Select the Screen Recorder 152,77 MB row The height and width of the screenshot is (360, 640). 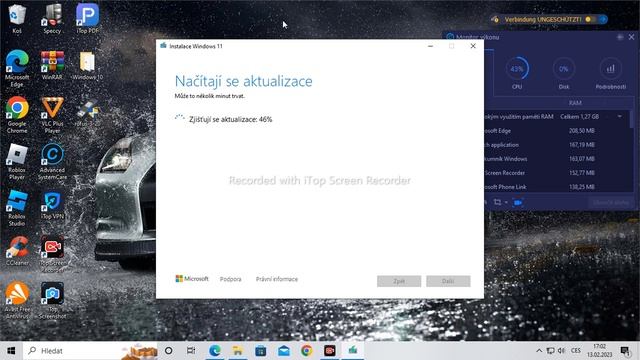pos(557,173)
